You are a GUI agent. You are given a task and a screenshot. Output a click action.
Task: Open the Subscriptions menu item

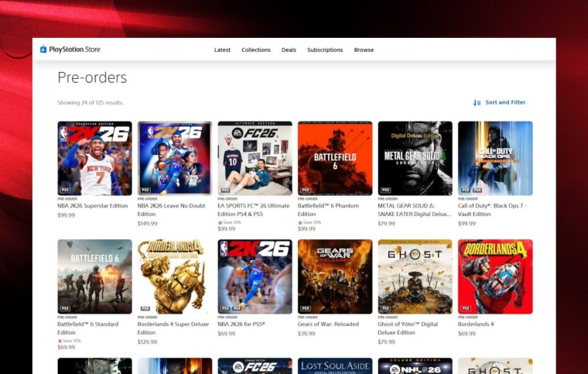pos(325,50)
